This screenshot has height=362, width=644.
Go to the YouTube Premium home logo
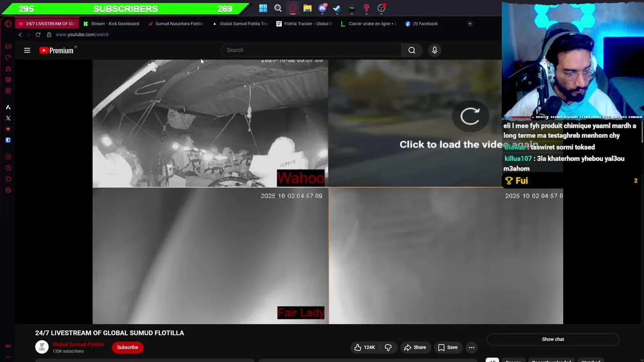(57, 50)
